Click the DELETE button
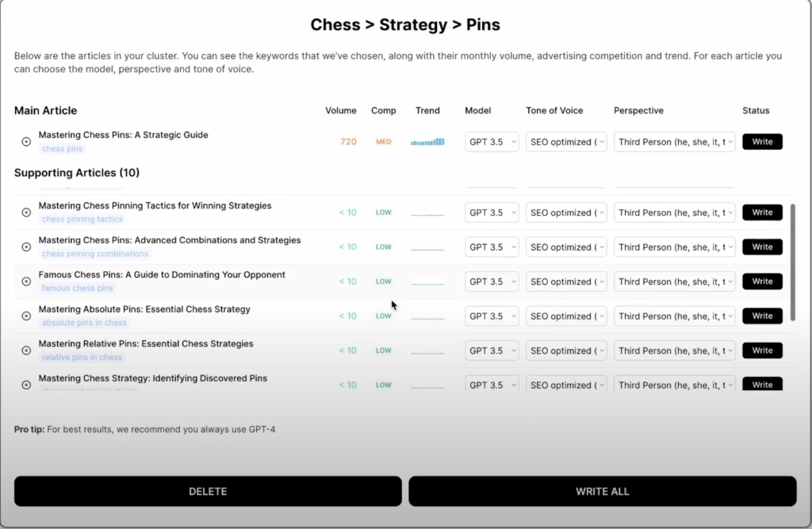The width and height of the screenshot is (812, 529). point(208,491)
